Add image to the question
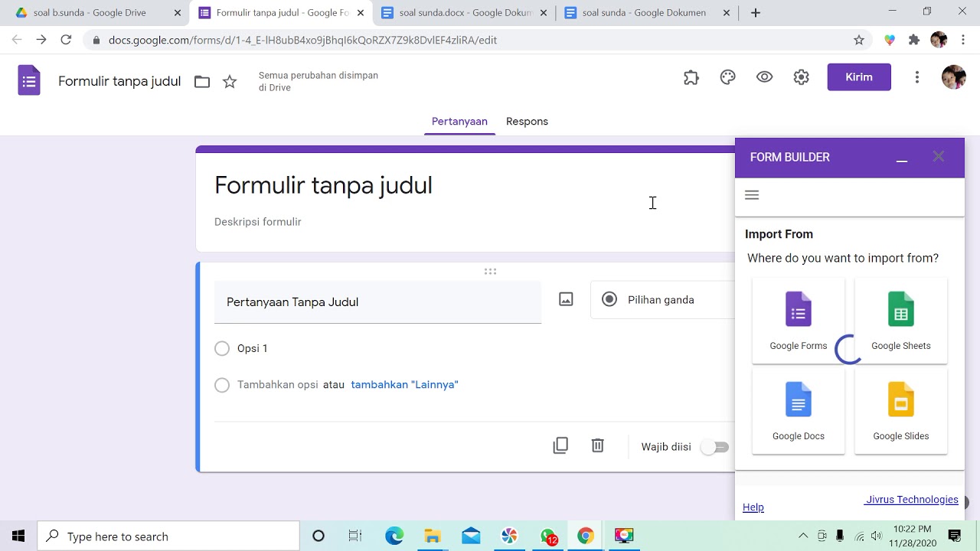The width and height of the screenshot is (980, 551). (x=566, y=299)
